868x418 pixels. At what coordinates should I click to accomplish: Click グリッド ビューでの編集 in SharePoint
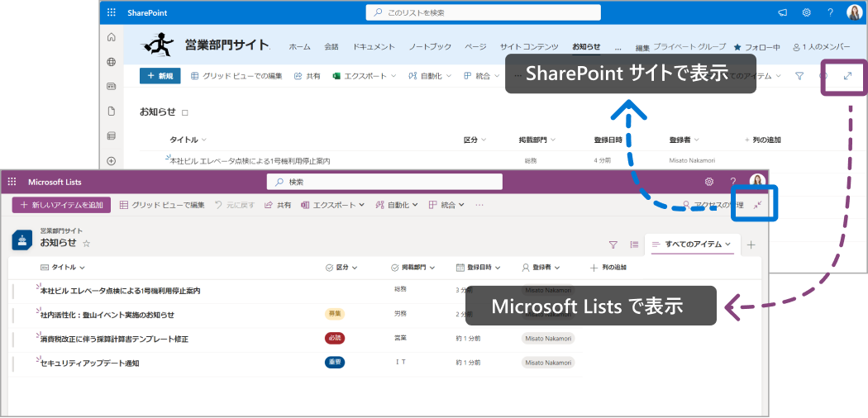coord(236,76)
